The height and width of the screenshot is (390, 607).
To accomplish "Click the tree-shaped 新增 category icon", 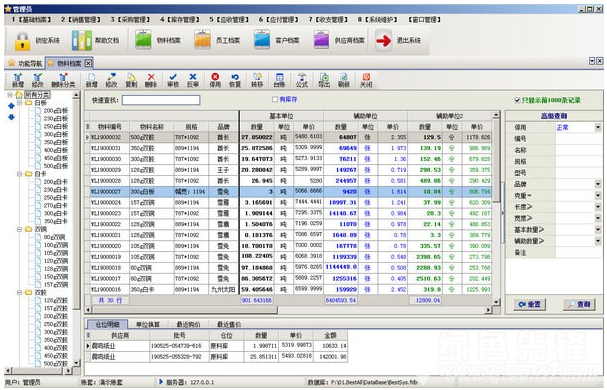I will pyautogui.click(x=17, y=80).
